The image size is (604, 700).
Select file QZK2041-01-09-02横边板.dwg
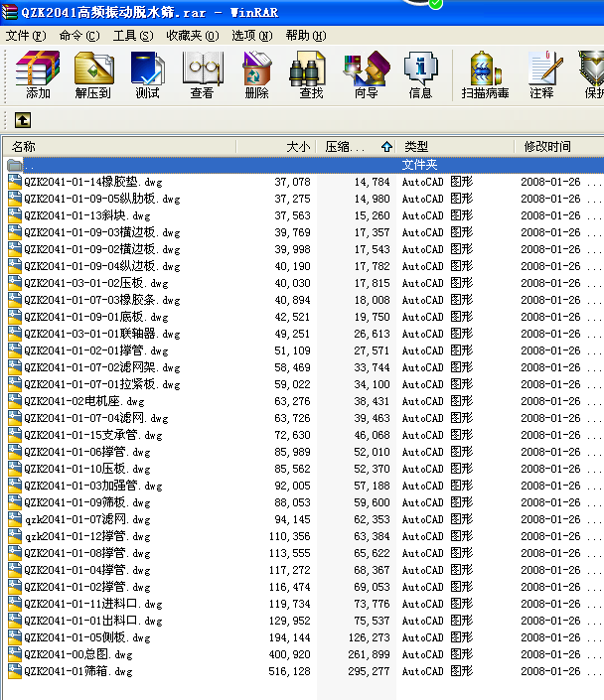(102, 249)
